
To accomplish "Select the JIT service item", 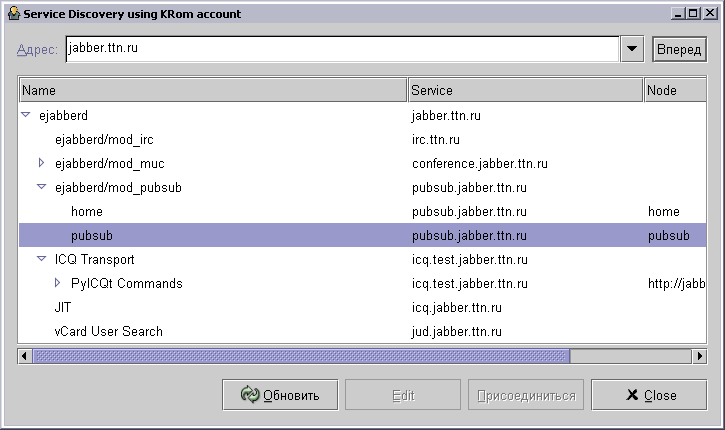I will pyautogui.click(x=63, y=308).
